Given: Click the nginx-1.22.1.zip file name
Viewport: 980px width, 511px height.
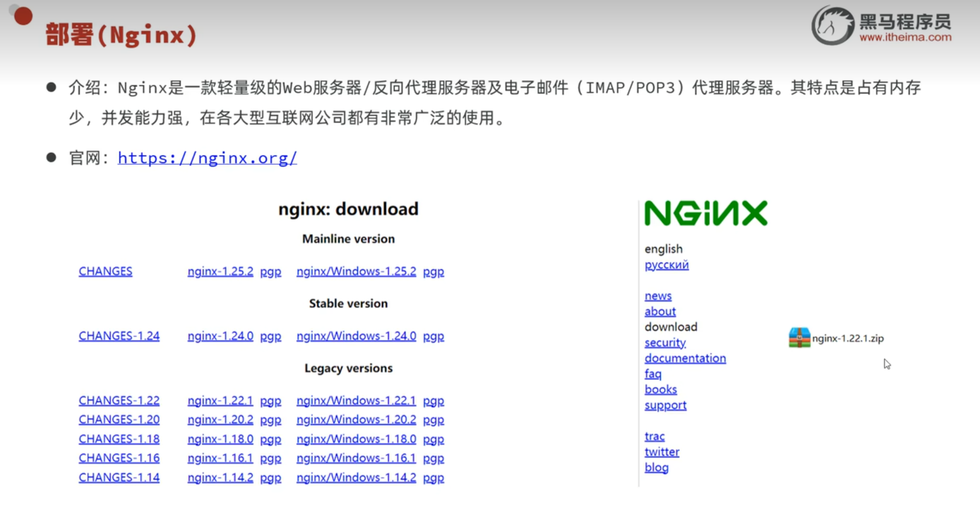Looking at the screenshot, I should pos(848,338).
